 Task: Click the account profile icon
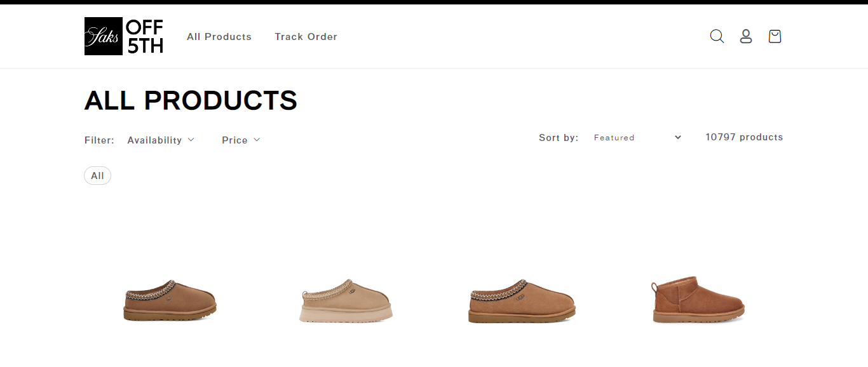pos(746,36)
